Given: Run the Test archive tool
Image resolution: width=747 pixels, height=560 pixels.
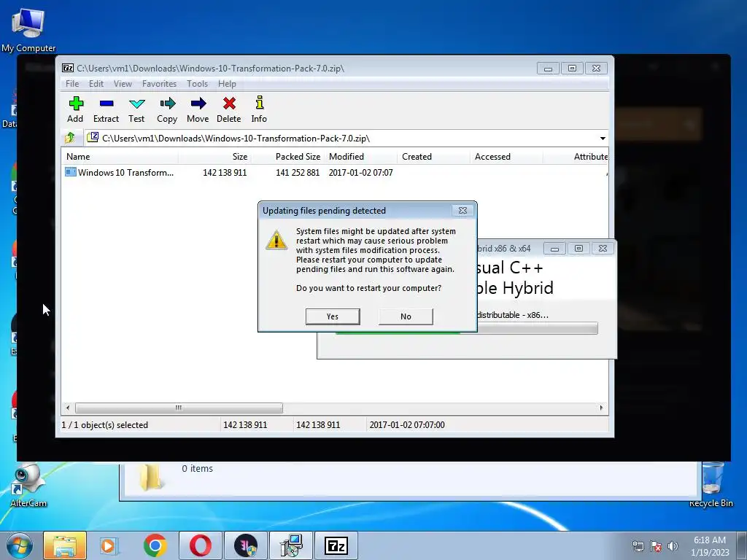Looking at the screenshot, I should (136, 110).
